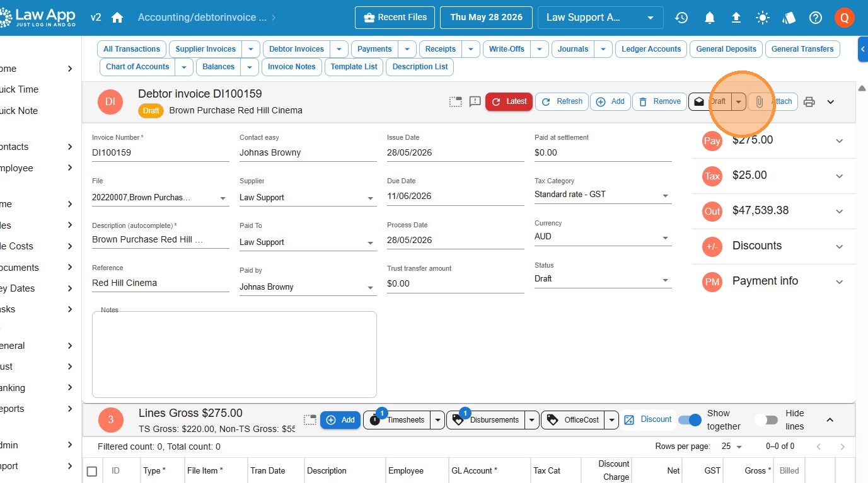This screenshot has height=483, width=868.
Task: Open the Rows per page dropdown
Action: click(732, 446)
